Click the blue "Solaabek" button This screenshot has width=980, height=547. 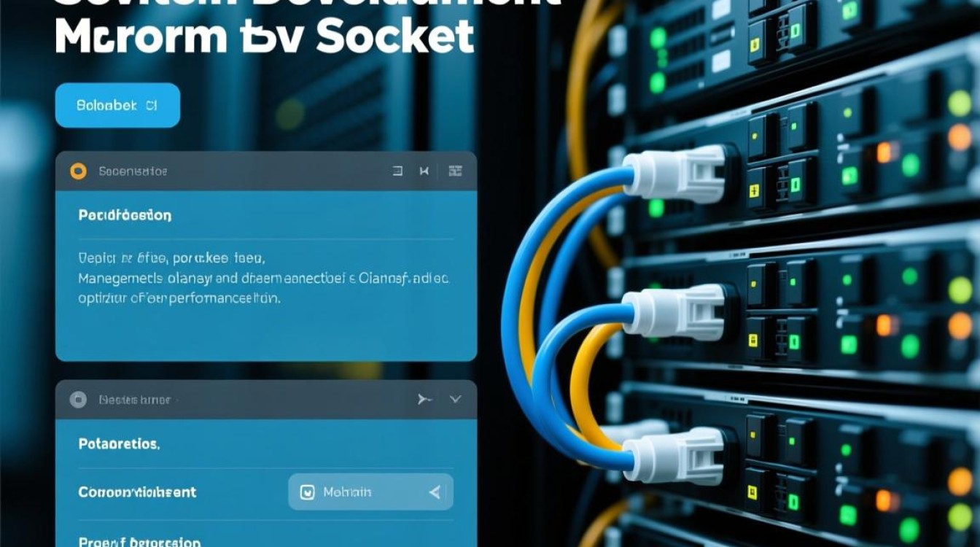pyautogui.click(x=117, y=106)
